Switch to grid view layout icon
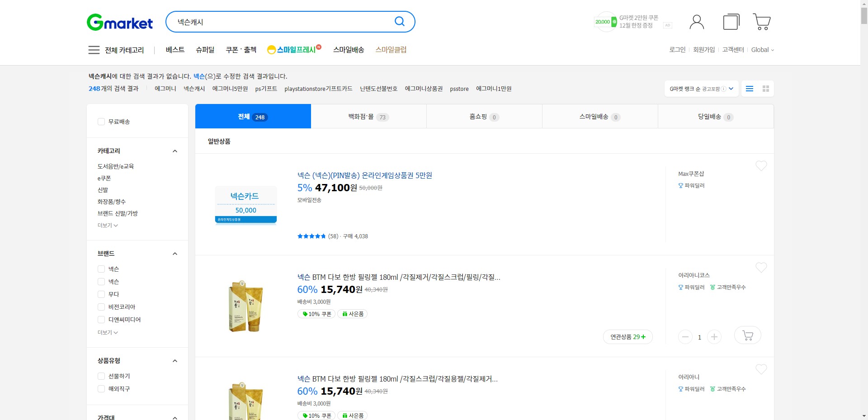This screenshot has height=420, width=868. click(766, 89)
